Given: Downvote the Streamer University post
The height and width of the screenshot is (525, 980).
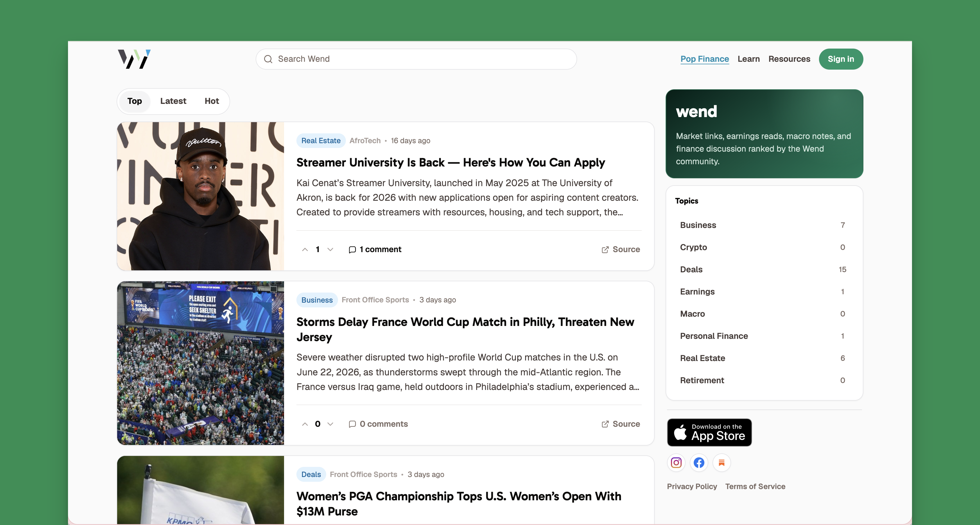Looking at the screenshot, I should [x=330, y=249].
